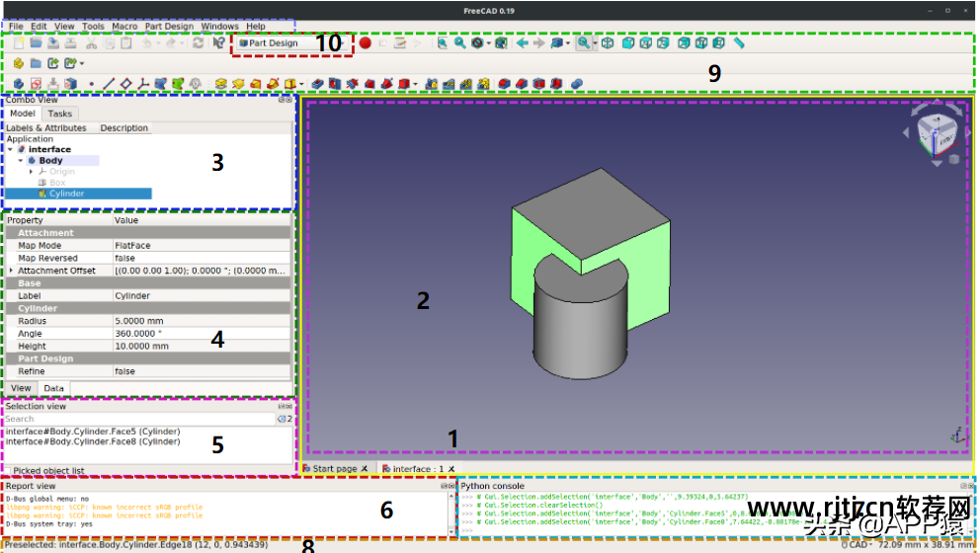Image resolution: width=980 pixels, height=553 pixels.
Task: Create a datum line
Action: pos(108,83)
